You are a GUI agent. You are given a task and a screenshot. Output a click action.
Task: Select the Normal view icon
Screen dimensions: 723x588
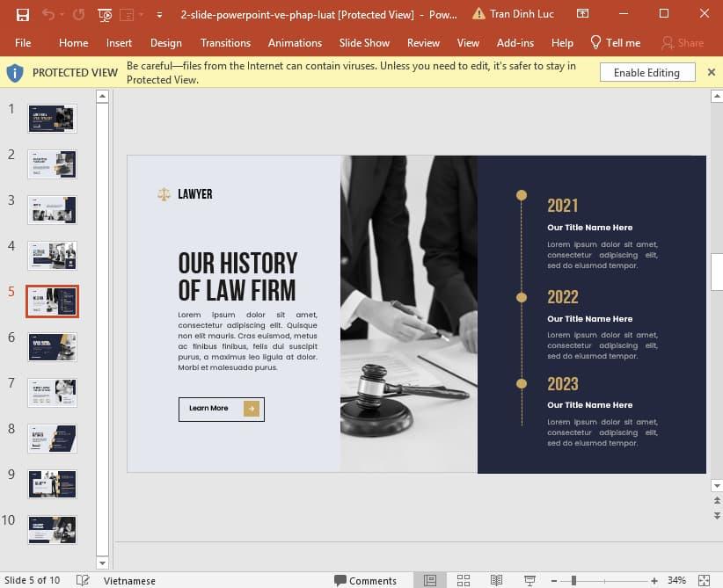(430, 580)
